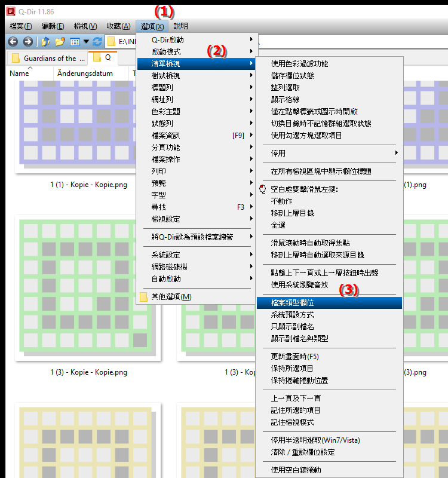Switch to the Q tab
The width and height of the screenshot is (448, 478).
tap(103, 58)
